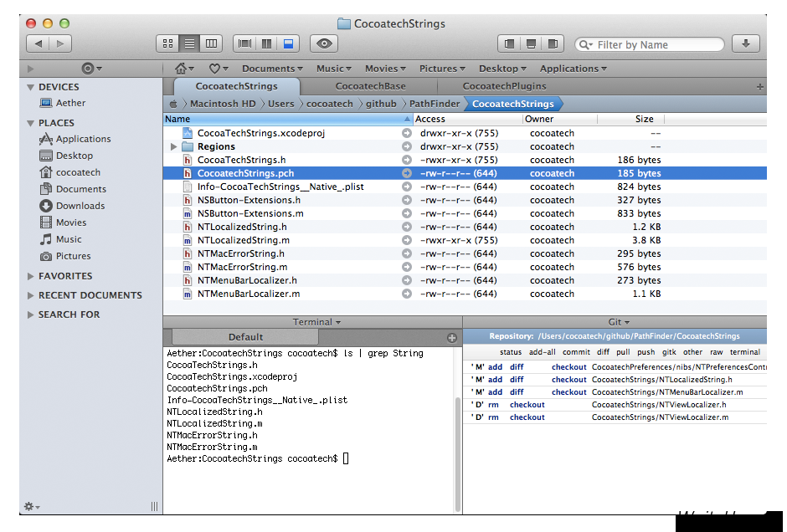The height and width of the screenshot is (532, 787).
Task: Click the download arrow toolbar button
Action: [x=745, y=43]
